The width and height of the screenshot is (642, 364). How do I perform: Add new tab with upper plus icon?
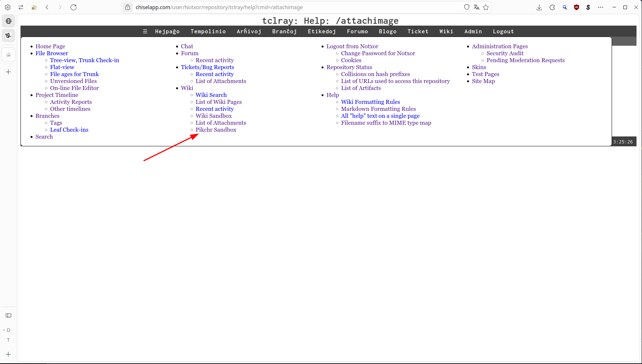pos(8,72)
